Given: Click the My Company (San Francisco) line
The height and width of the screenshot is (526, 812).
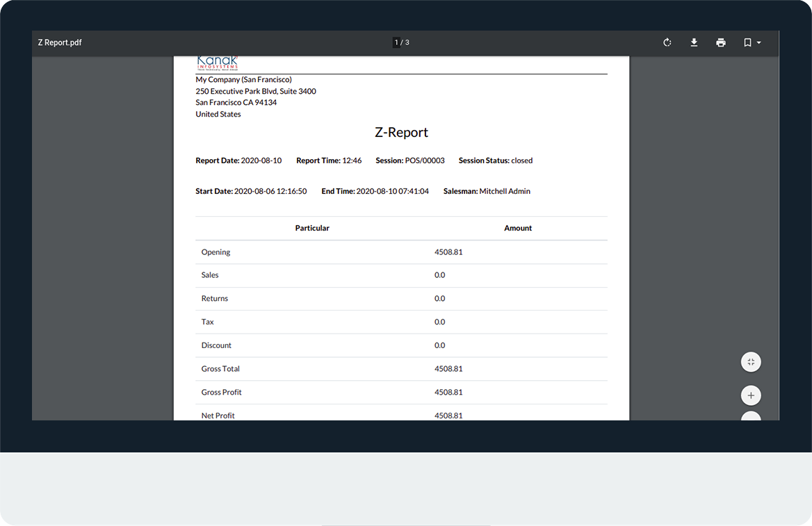Looking at the screenshot, I should [244, 79].
